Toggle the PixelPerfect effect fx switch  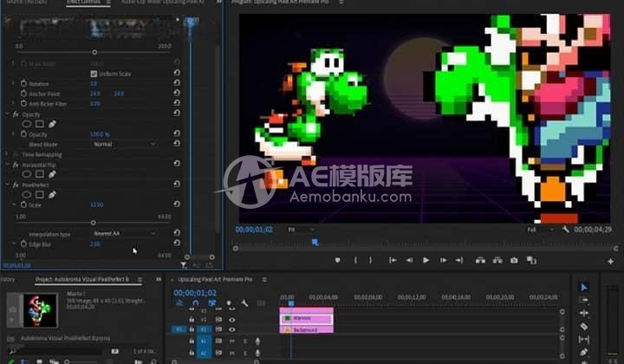point(16,185)
